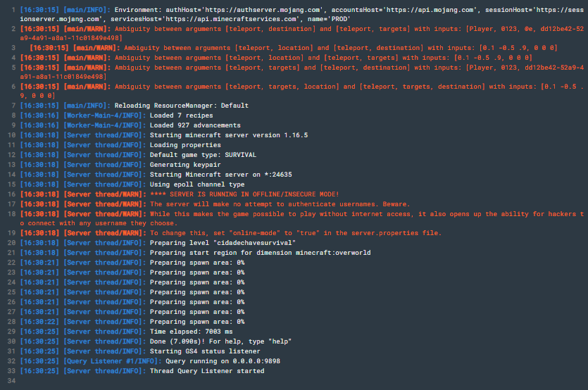
Task: Click the line number 20 in the gutter
Action: [11, 243]
